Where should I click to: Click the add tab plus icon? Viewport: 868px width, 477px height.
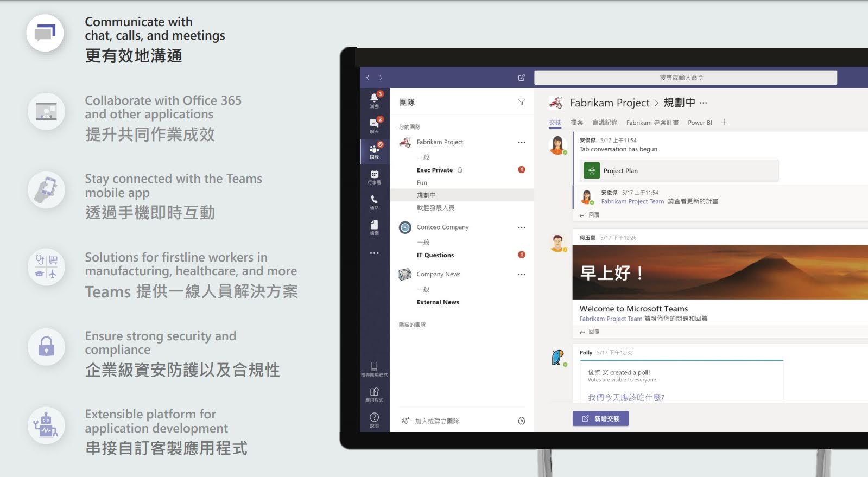tap(724, 122)
